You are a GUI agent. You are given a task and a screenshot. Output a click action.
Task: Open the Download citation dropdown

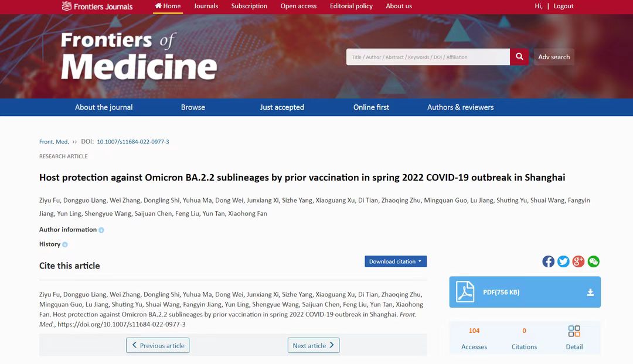click(x=396, y=261)
